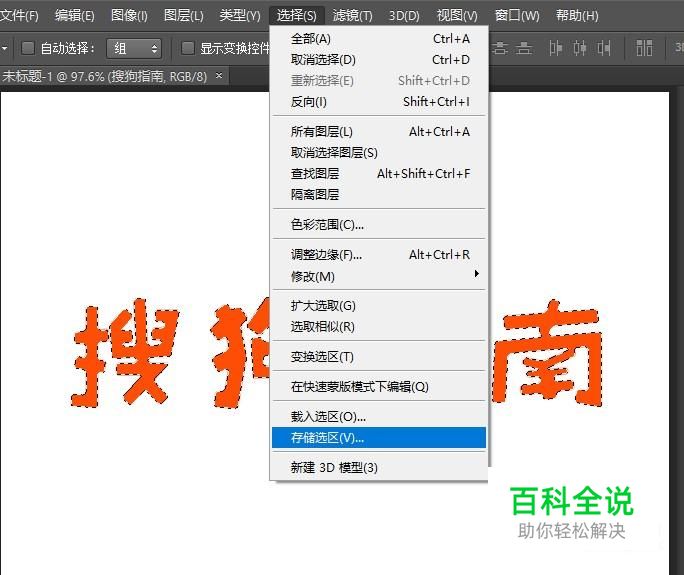Screen dimensions: 684x575
Task: Choose 变换选区(T) menu item
Action: 379,357
